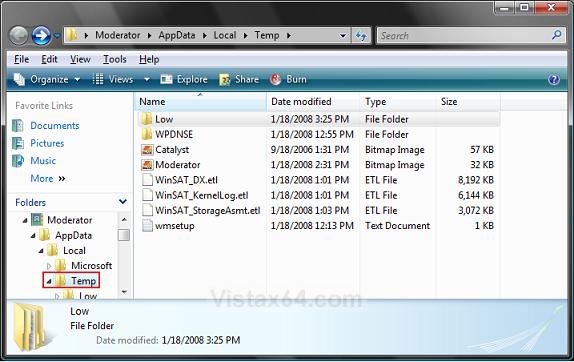Image resolution: width=574 pixels, height=362 pixels.
Task: Open Help via blue question mark icon
Action: pos(554,79)
